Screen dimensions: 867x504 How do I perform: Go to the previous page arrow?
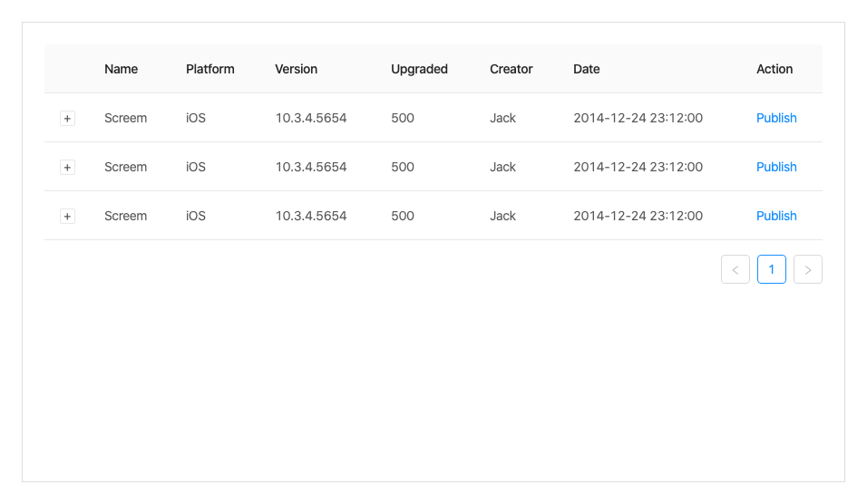(735, 269)
